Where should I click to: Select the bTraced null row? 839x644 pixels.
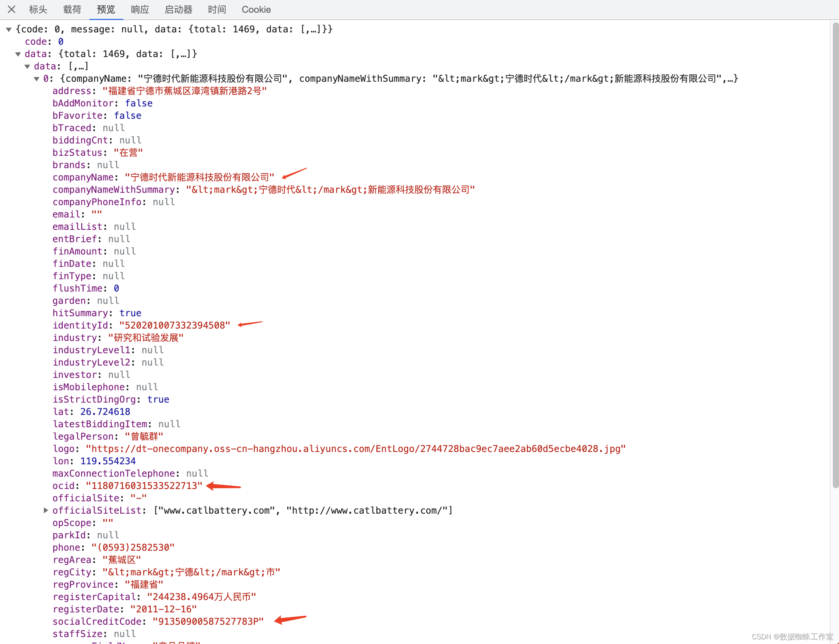click(x=89, y=128)
